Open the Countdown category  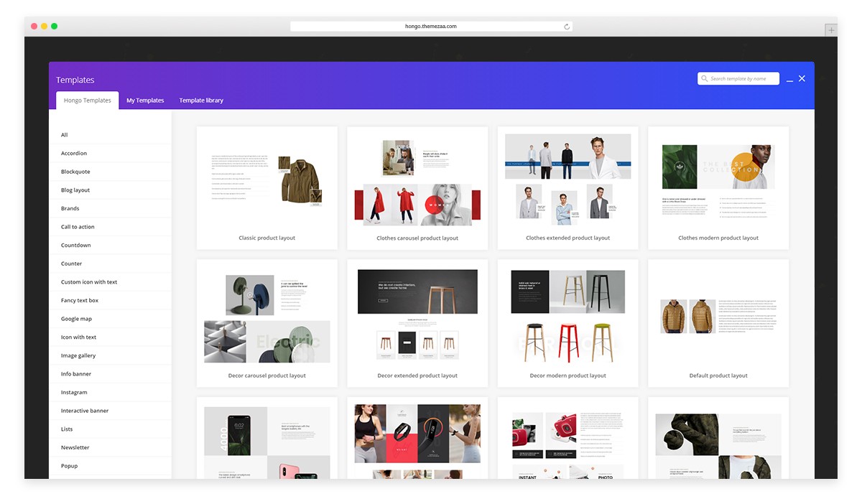[110, 246]
